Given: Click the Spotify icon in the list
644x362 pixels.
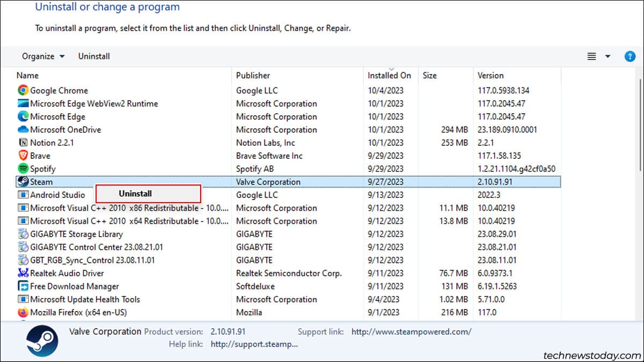Looking at the screenshot, I should pos(23,169).
